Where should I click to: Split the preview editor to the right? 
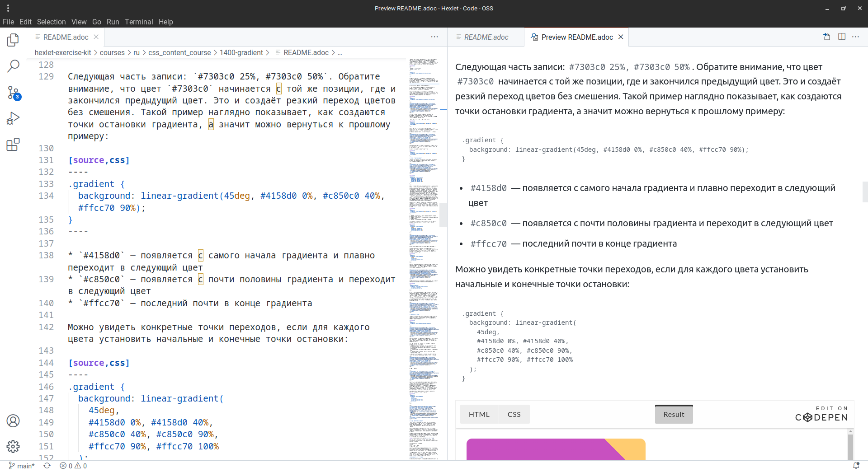click(841, 37)
